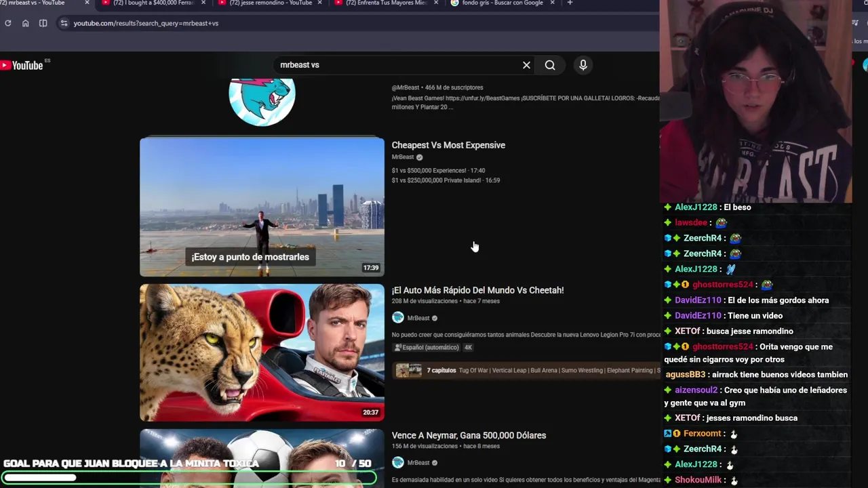This screenshot has width=868, height=488.
Task: Close the 'I bought a $400,000 Ferrari' tab
Action: point(203,3)
